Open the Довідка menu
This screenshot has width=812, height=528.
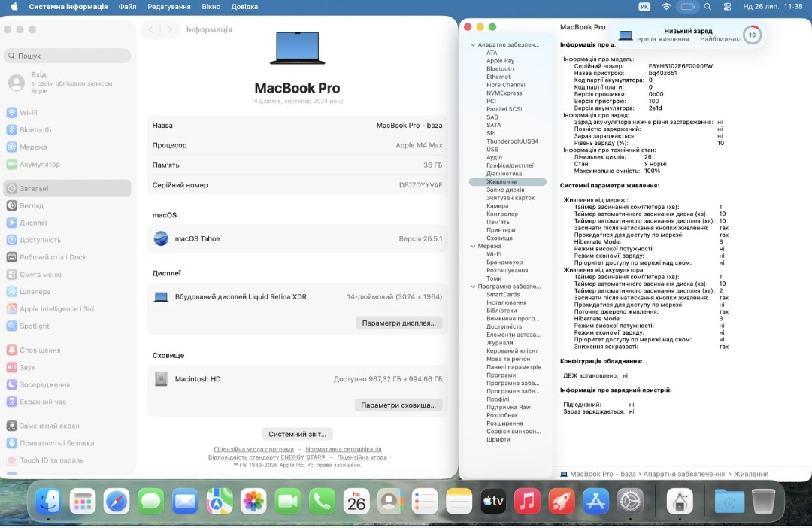tap(244, 6)
